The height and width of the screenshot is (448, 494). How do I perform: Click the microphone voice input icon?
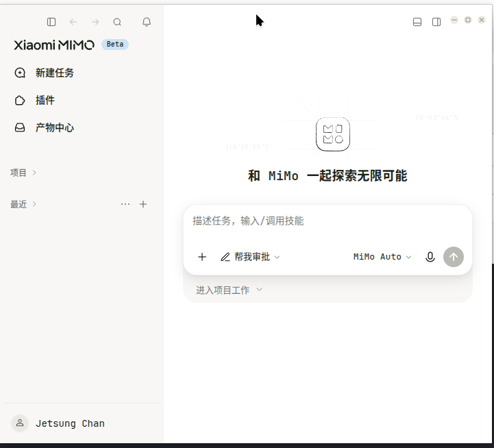point(430,257)
